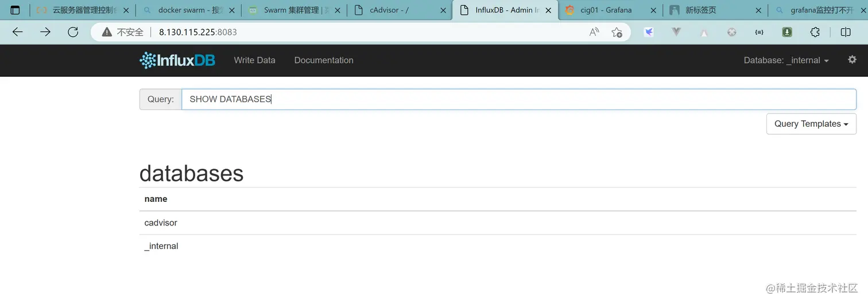The width and height of the screenshot is (868, 304).
Task: Click into the SHOW DATABASES query field
Action: (x=519, y=99)
